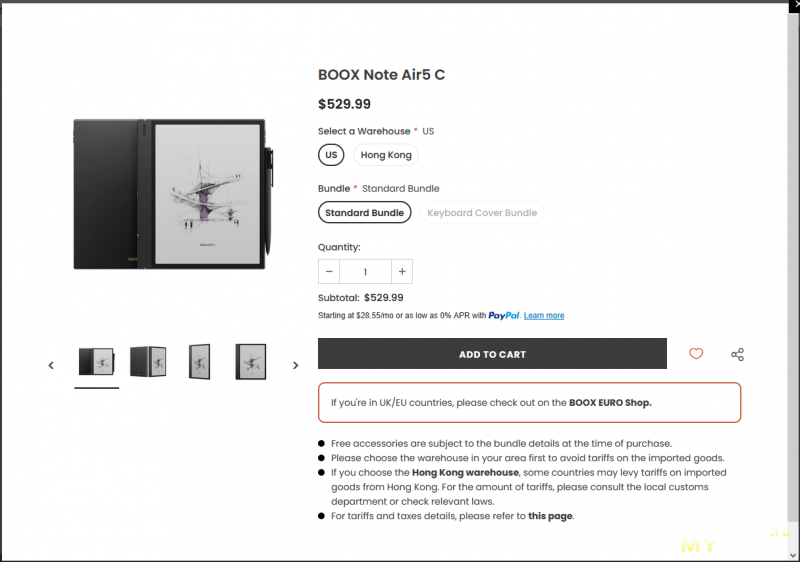Select the second product thumbnail
The height and width of the screenshot is (562, 800).
(147, 361)
